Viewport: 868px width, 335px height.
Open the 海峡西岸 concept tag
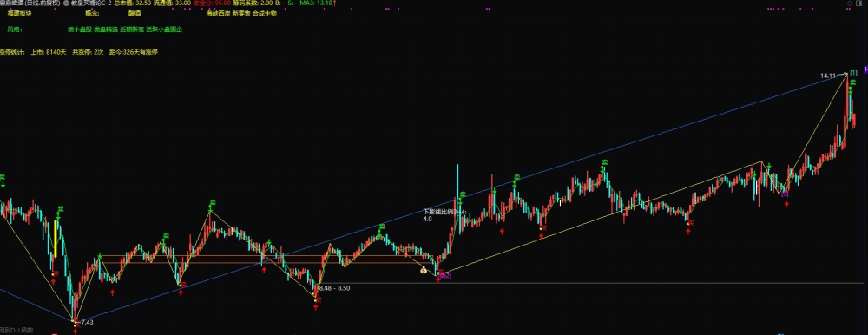pyautogui.click(x=218, y=13)
